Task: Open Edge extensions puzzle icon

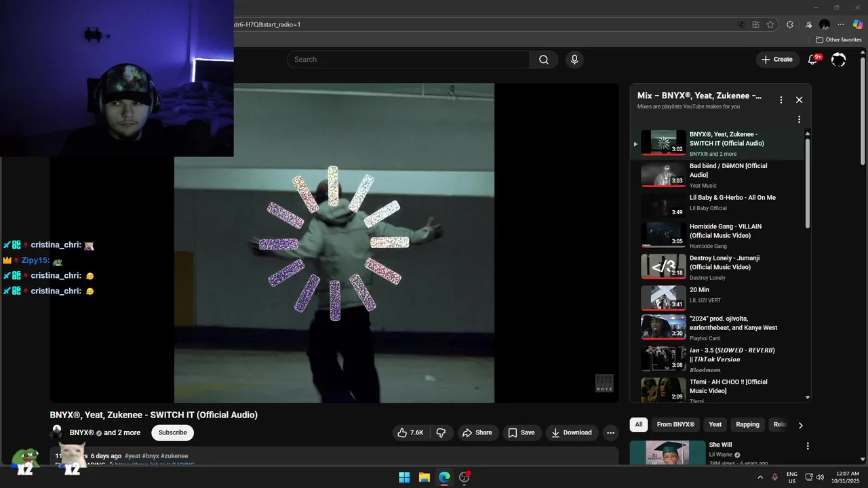Action: point(790,24)
